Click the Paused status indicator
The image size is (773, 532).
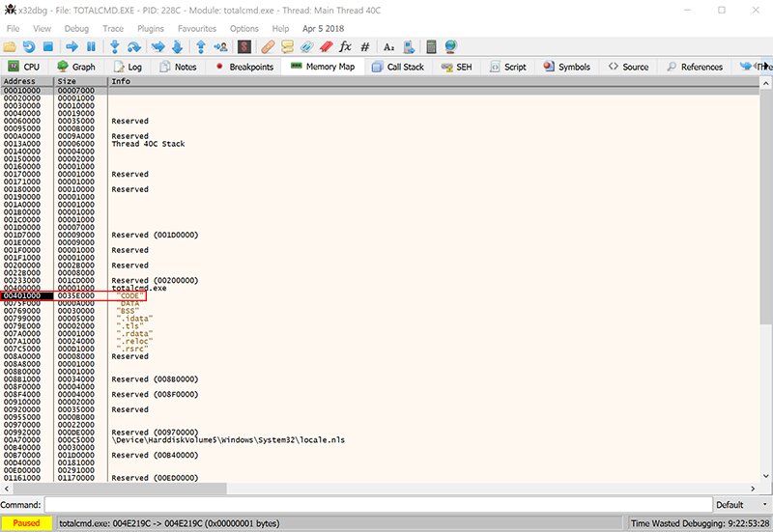click(27, 523)
